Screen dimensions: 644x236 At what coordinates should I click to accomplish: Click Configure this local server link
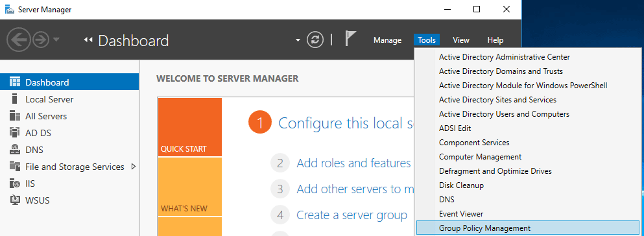point(346,123)
